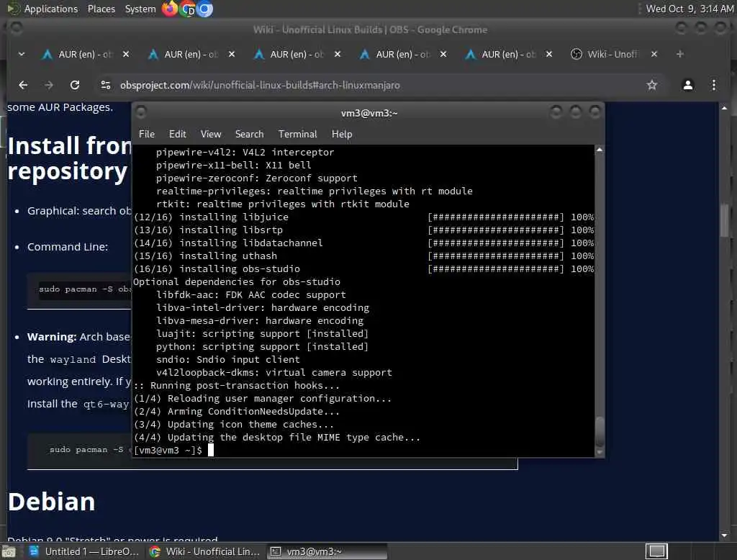Viewport: 737px width, 560px height.
Task: Click 'installing obs-studio' line in terminal
Action: tap(216, 269)
